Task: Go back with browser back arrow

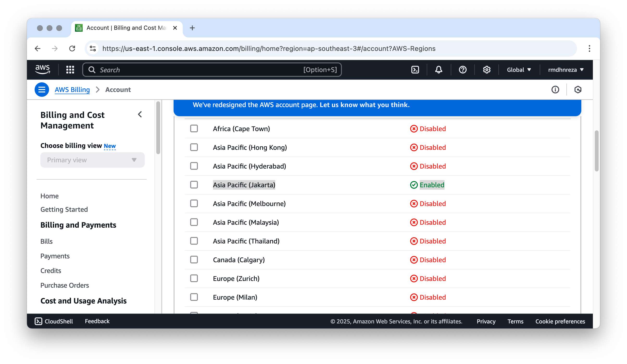Action: 38,49
